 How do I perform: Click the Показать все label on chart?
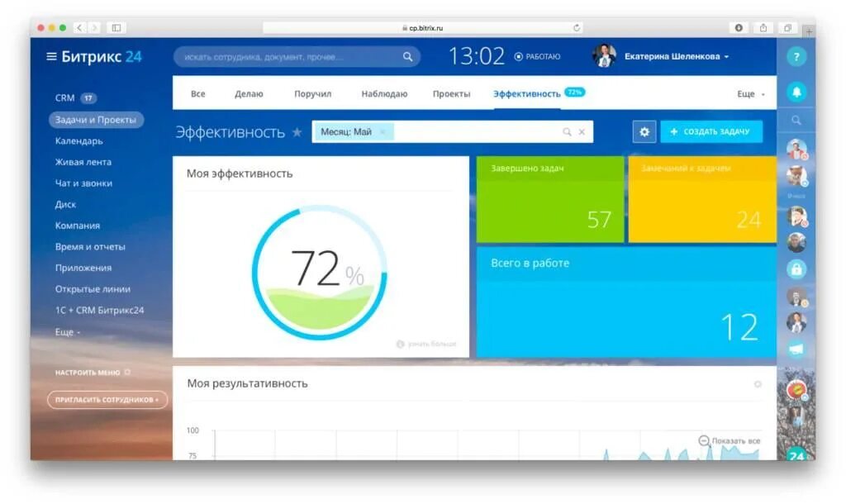tap(736, 441)
